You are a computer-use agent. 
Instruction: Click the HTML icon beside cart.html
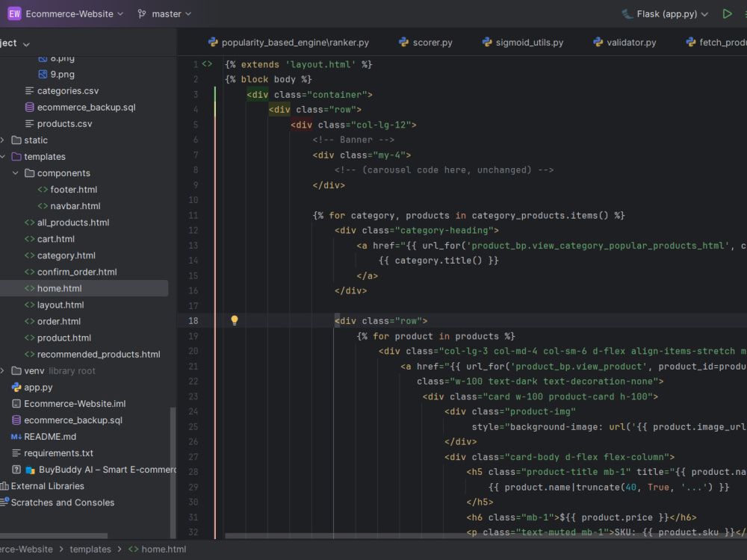point(30,239)
